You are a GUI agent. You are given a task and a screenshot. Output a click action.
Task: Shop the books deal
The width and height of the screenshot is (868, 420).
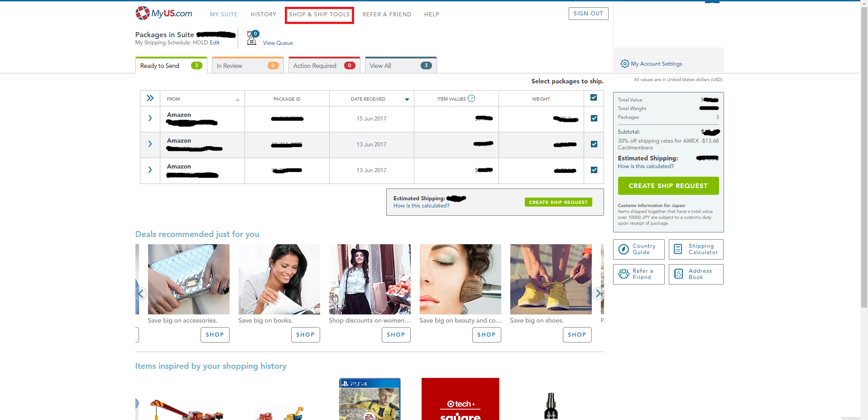[305, 335]
